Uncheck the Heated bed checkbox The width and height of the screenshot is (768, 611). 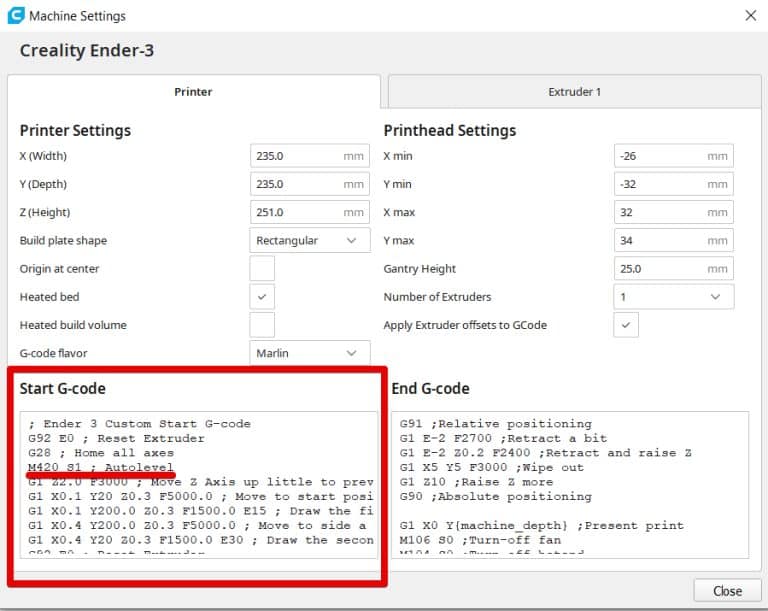[262, 297]
